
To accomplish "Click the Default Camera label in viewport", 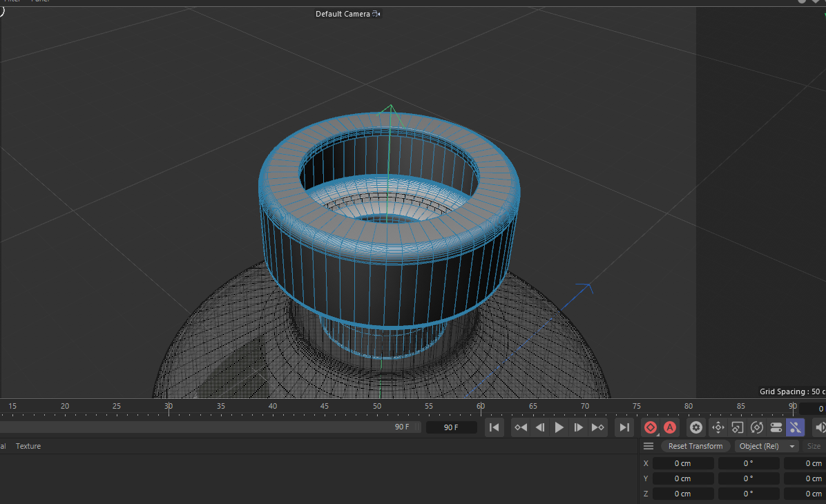I will coord(343,14).
